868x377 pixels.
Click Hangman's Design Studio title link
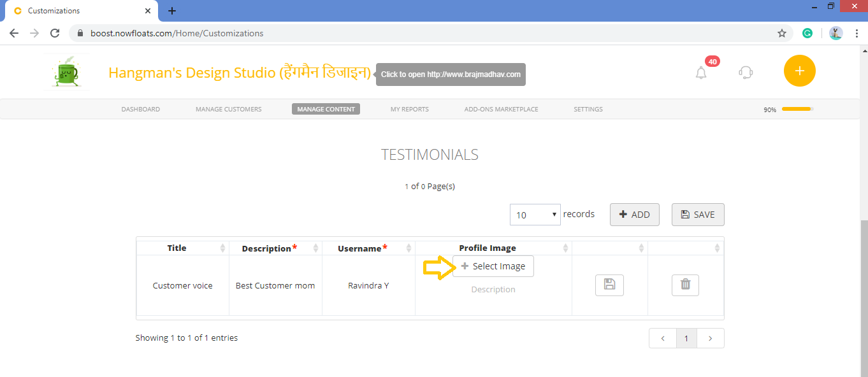tap(240, 73)
